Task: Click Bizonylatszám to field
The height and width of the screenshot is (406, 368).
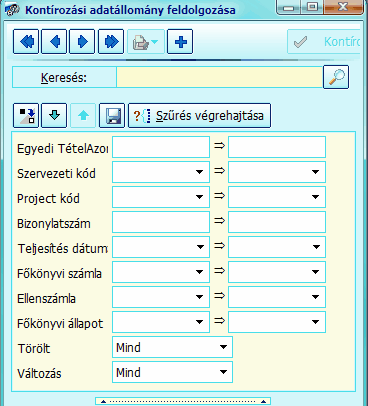Action: point(277,222)
